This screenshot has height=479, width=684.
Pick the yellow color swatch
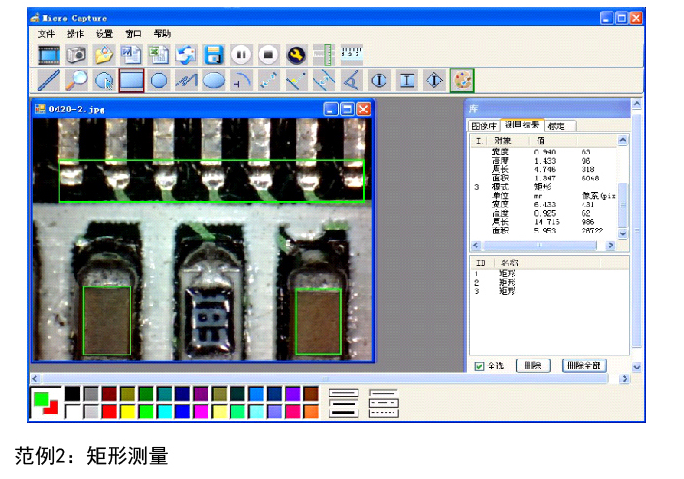pyautogui.click(x=128, y=411)
